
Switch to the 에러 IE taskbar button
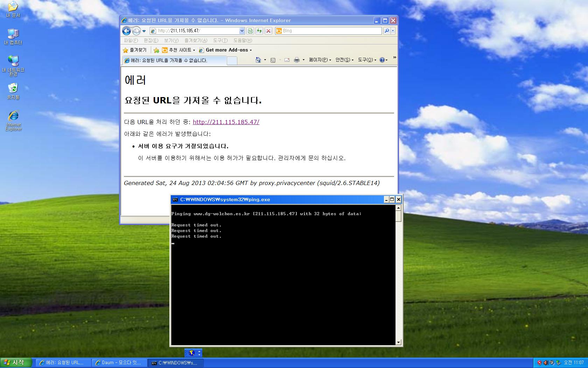tap(63, 363)
